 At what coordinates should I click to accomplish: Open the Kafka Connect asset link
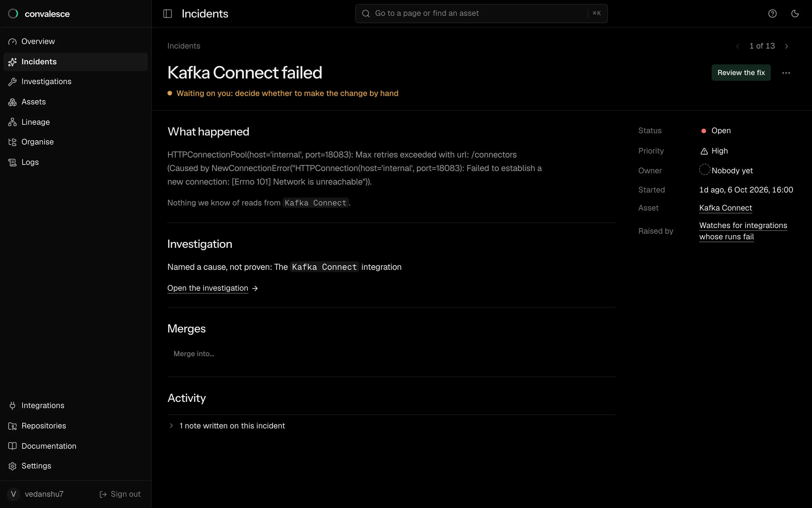coord(725,208)
